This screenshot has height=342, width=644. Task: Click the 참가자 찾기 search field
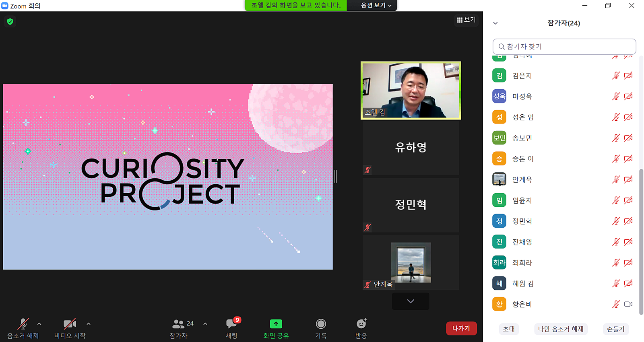[564, 47]
